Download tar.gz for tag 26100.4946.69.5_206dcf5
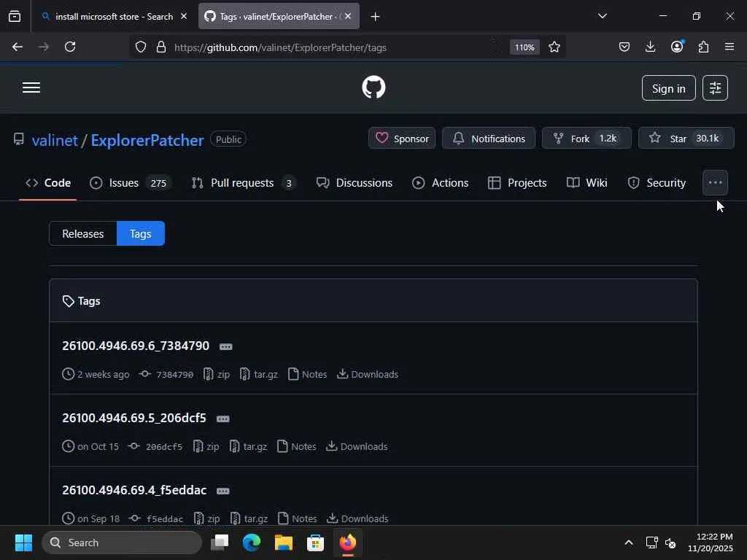Image resolution: width=747 pixels, height=560 pixels. [248, 446]
